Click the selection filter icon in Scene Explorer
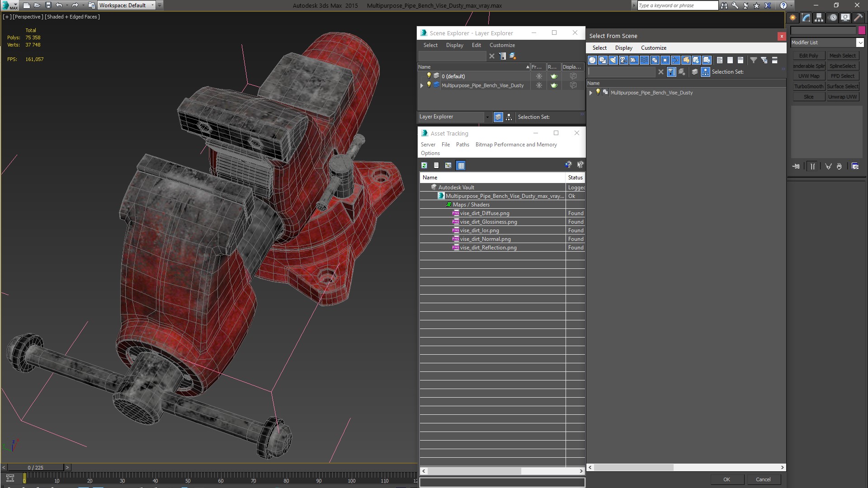The width and height of the screenshot is (868, 488). (x=502, y=56)
